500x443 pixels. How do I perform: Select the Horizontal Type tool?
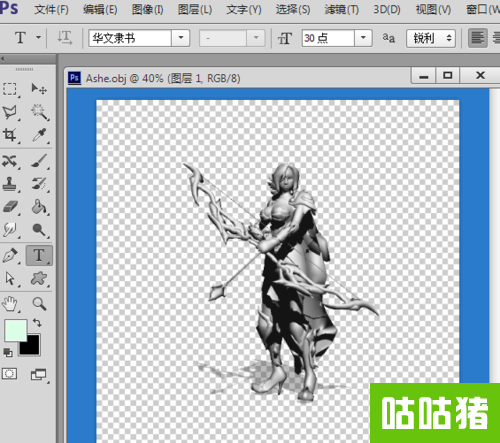[39, 256]
